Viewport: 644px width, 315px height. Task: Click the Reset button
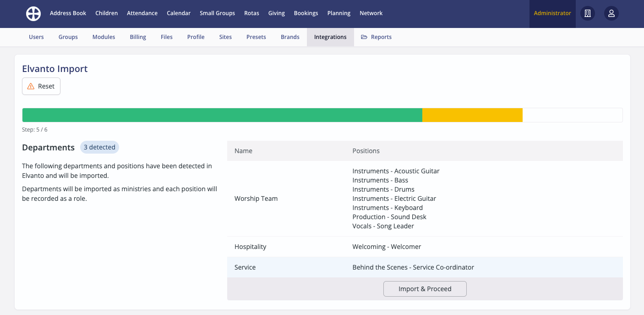point(41,86)
